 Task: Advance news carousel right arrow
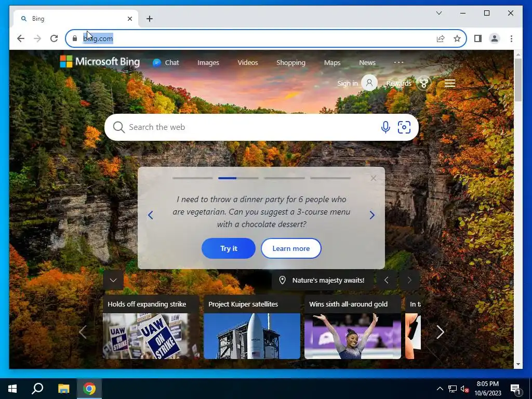pyautogui.click(x=440, y=332)
